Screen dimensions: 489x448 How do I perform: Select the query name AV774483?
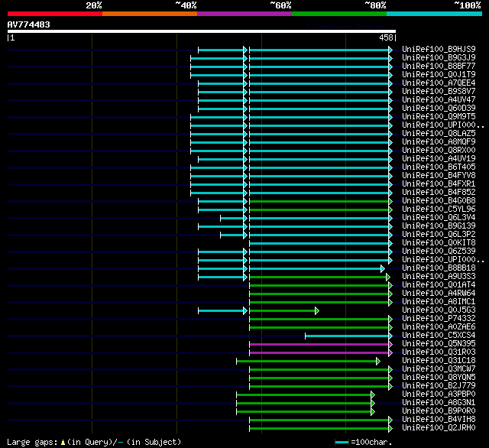pos(29,24)
